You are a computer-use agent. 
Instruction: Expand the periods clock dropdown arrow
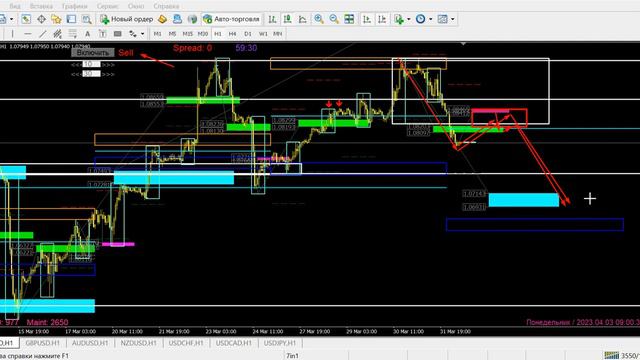[x=431, y=19]
